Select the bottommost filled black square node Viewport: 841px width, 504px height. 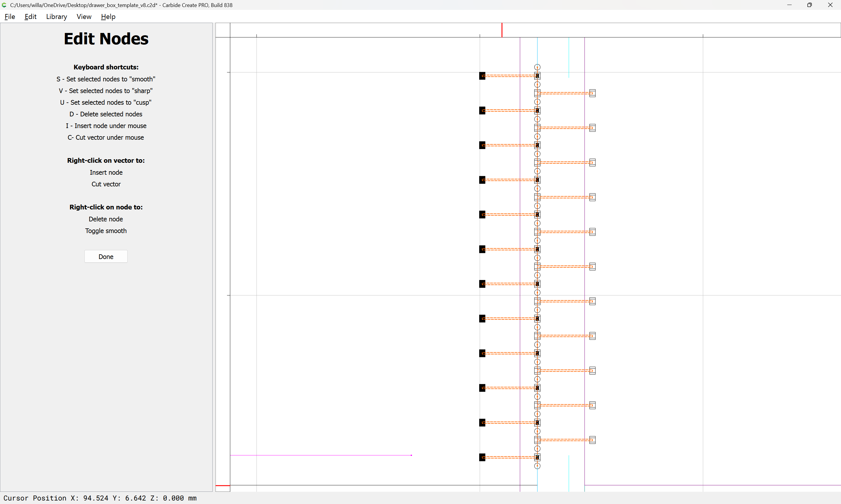tap(482, 457)
